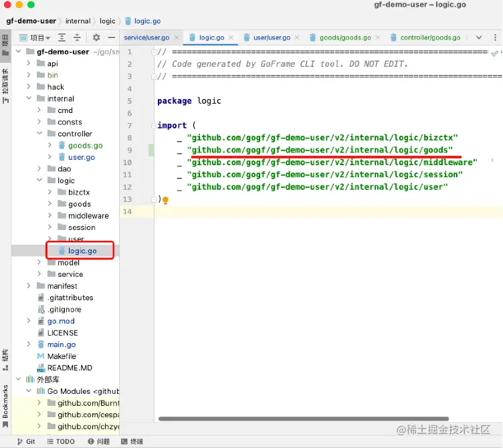The image size is (503, 448).
Task: Open 问题 problems tool window
Action: 99,441
